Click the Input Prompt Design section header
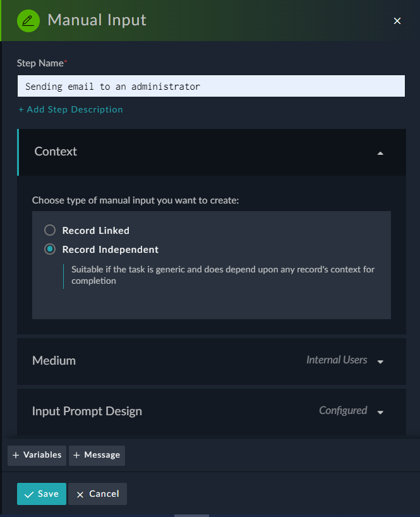Viewport: 420px width, 517px height. (87, 411)
